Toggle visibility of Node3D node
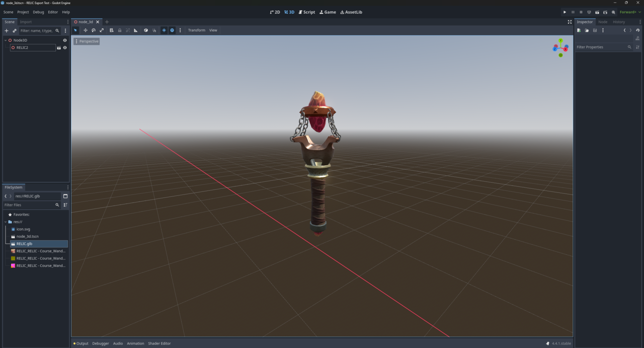The height and width of the screenshot is (348, 644). (64, 40)
